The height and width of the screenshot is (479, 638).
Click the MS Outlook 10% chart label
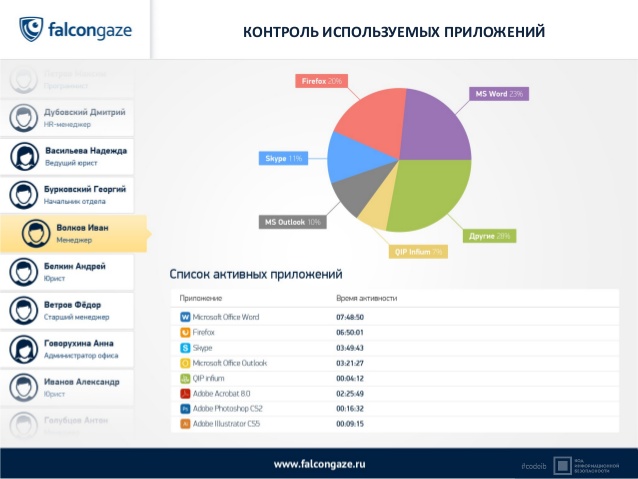[293, 222]
